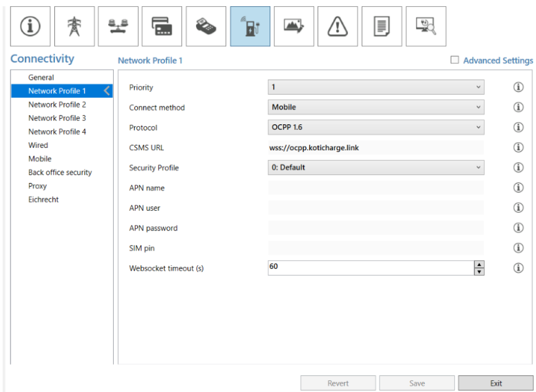This screenshot has width=536, height=392.
Task: Increase Websocket timeout with up arrow
Action: [479, 264]
